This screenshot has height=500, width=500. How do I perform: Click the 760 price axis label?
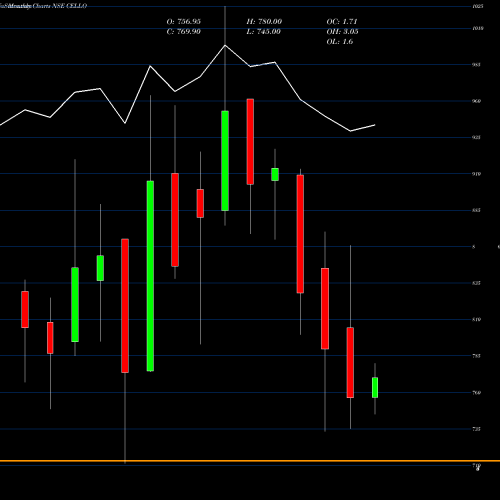point(476,393)
